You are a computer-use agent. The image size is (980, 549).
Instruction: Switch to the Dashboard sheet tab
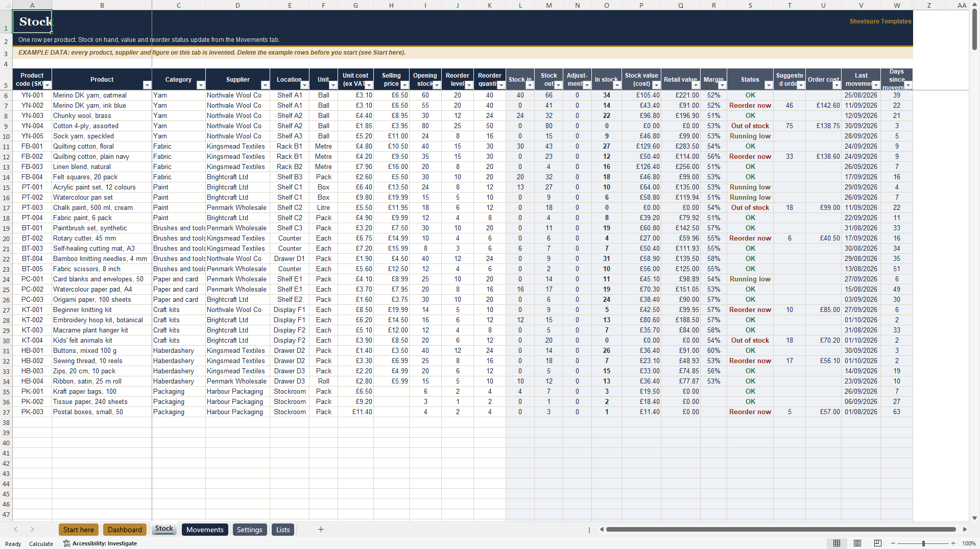pyautogui.click(x=125, y=530)
